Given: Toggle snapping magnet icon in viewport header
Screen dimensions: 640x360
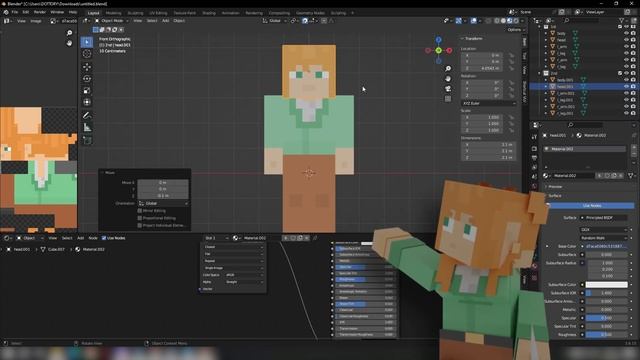Looking at the screenshot, I should click(x=305, y=21).
